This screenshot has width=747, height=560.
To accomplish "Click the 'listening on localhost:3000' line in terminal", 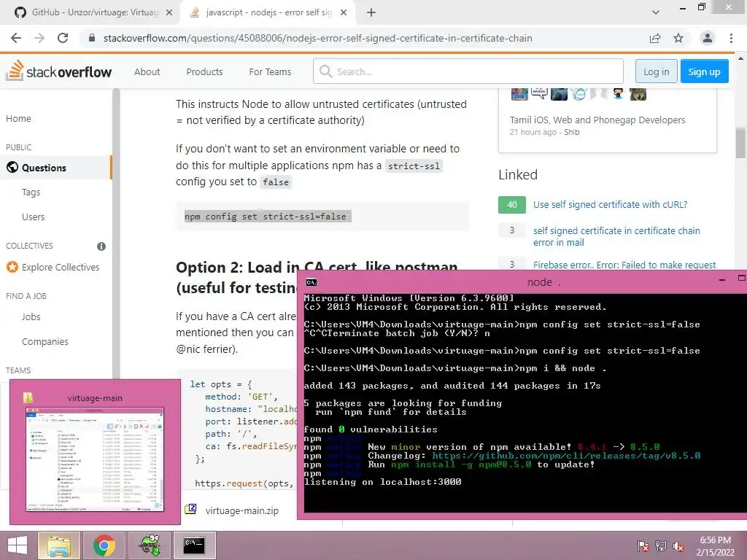I will click(382, 482).
